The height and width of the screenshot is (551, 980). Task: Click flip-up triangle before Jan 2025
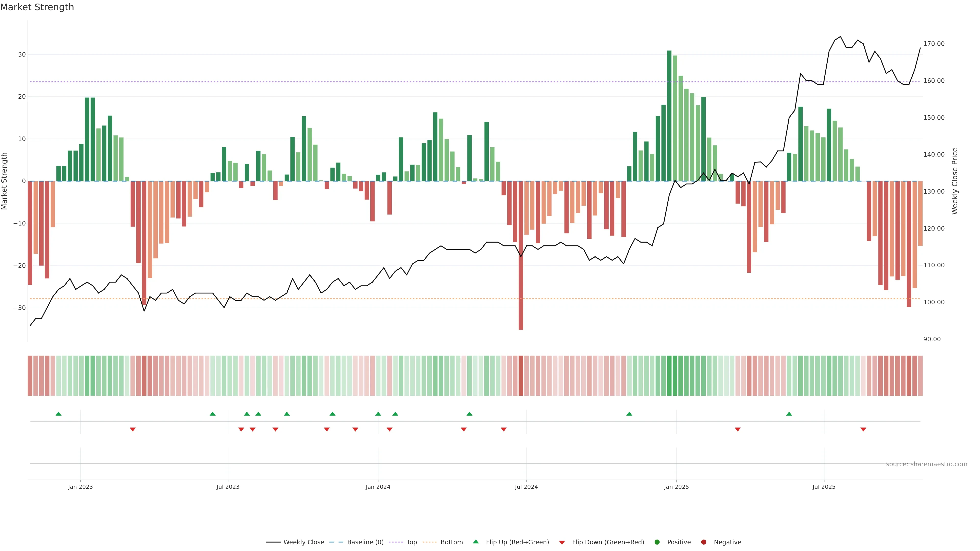629,414
